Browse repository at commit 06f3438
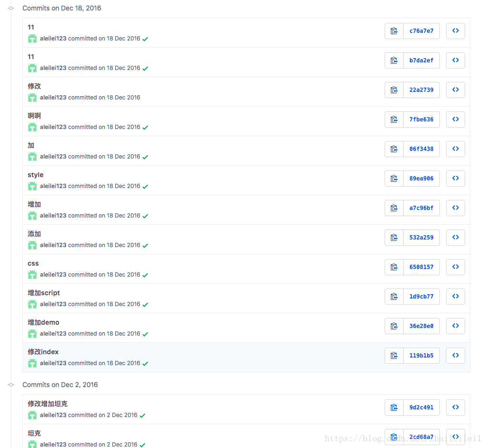Screen dimensions: 487x448 tap(455, 149)
